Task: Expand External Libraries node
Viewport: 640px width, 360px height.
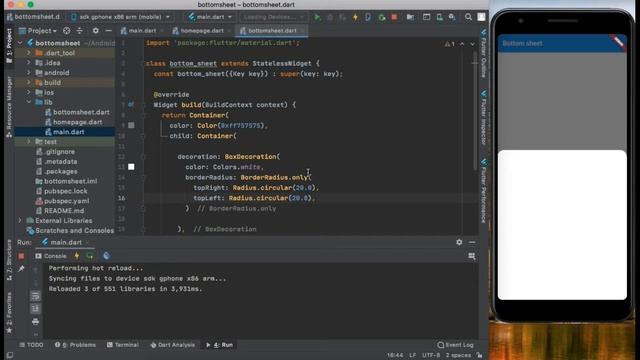Action: pyautogui.click(x=20, y=220)
